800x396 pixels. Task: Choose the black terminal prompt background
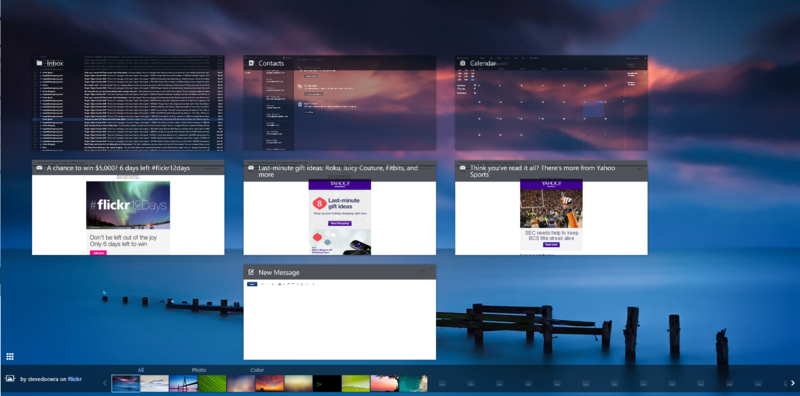click(327, 383)
